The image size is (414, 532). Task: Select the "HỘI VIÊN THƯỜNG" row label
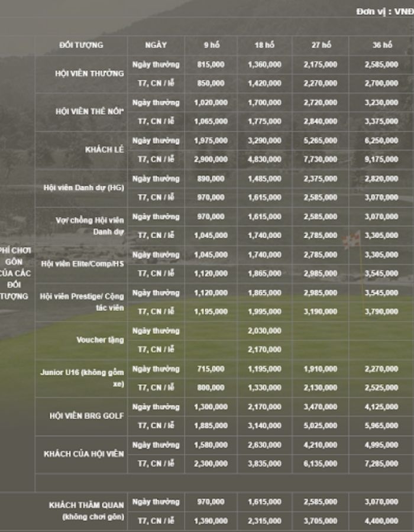[89, 74]
